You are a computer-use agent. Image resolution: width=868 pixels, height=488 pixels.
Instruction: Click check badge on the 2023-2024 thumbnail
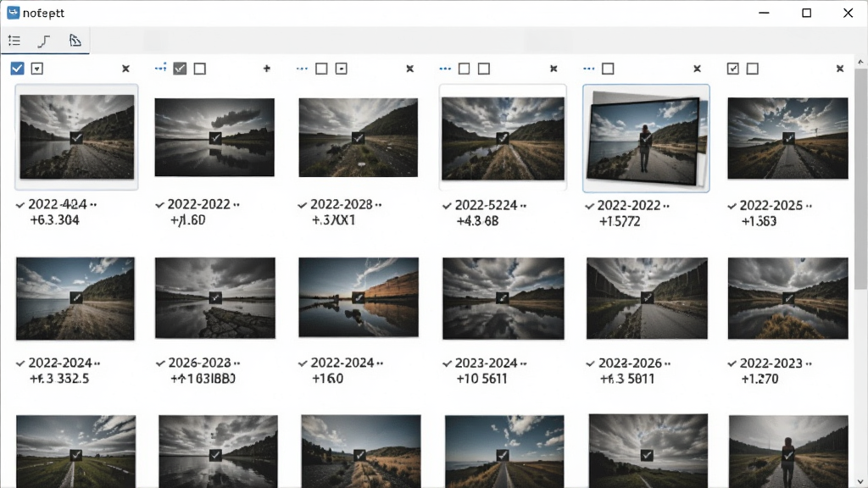coord(502,297)
